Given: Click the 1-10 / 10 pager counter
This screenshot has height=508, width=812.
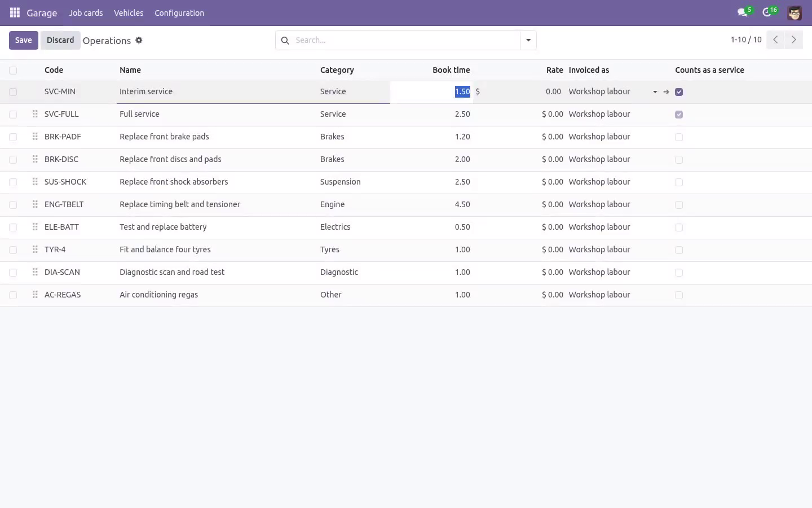Looking at the screenshot, I should [746, 40].
